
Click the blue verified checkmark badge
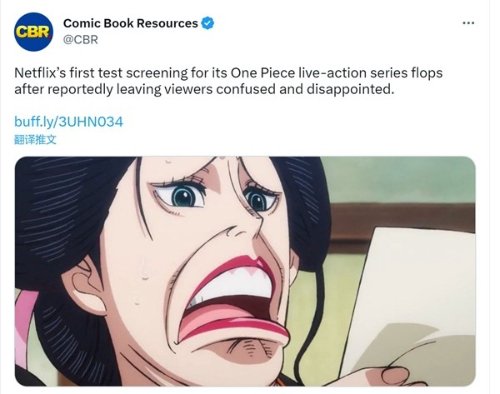coord(208,23)
